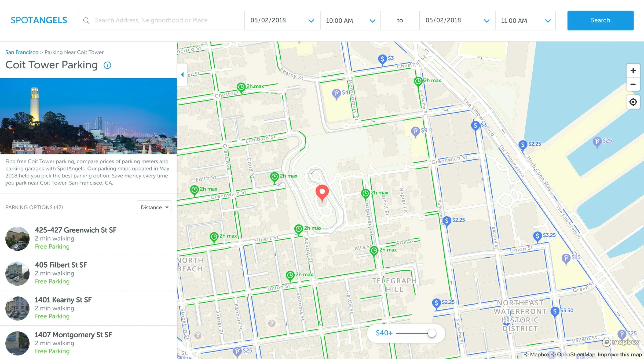The height and width of the screenshot is (359, 644).
Task: Select the $4 garage marker on Montgomery St
Action: (x=336, y=94)
